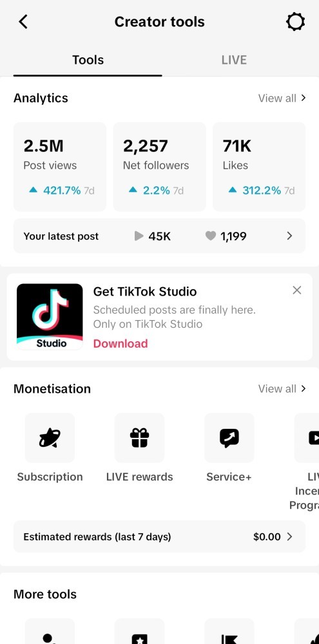Screen dimensions: 319x644
Task: Tap the Download link for TikTok Studio
Action: tap(121, 344)
